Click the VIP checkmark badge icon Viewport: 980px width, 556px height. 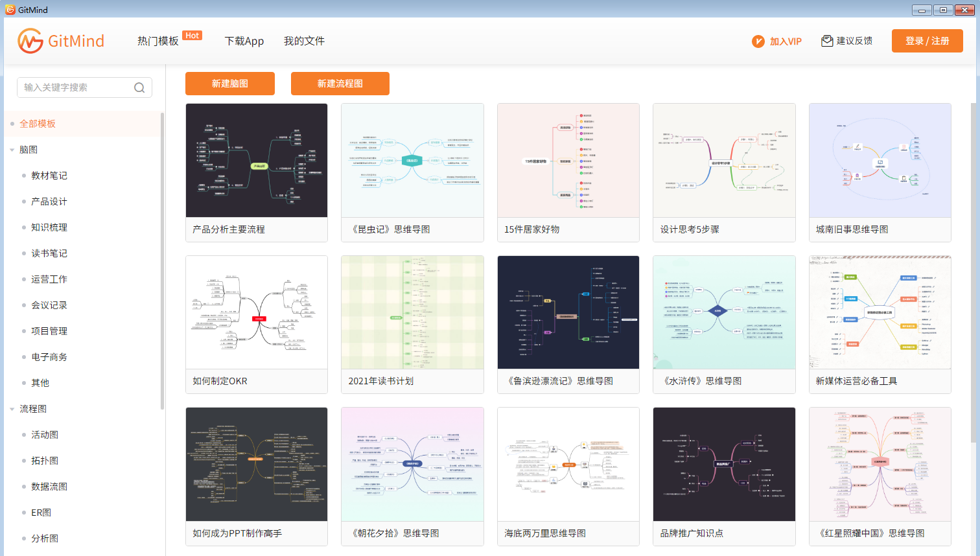click(x=758, y=41)
